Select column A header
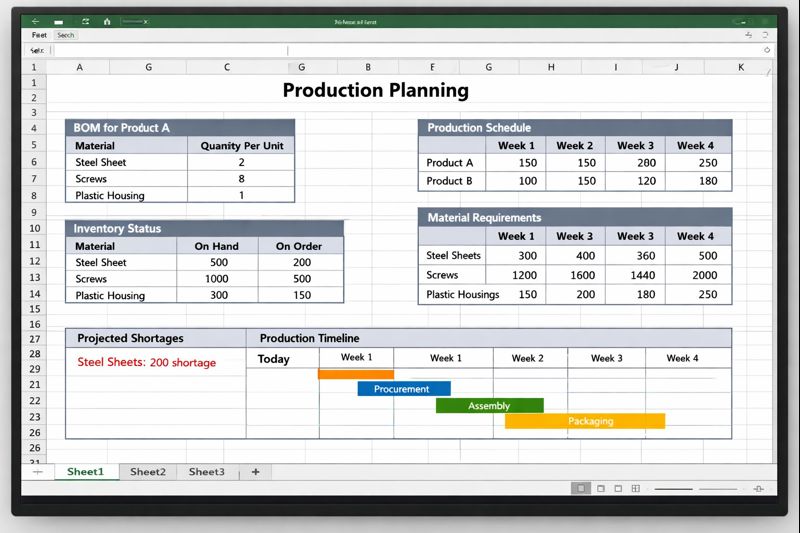This screenshot has width=800, height=533. (x=79, y=67)
